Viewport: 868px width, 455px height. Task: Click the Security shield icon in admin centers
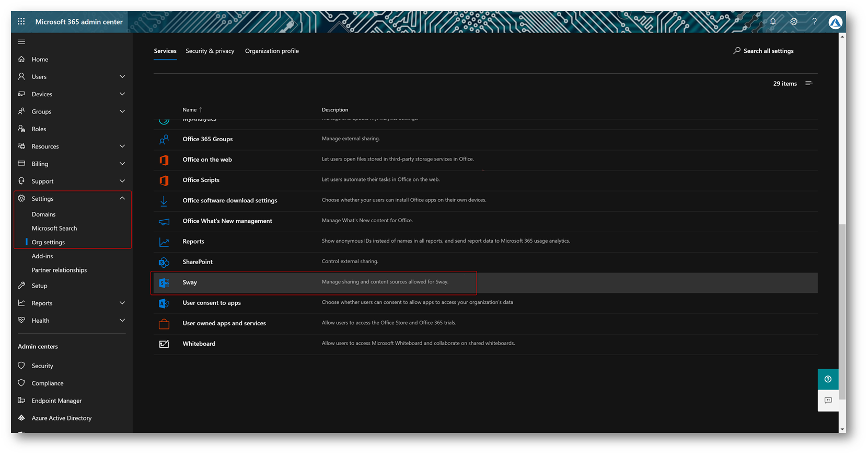point(21,366)
